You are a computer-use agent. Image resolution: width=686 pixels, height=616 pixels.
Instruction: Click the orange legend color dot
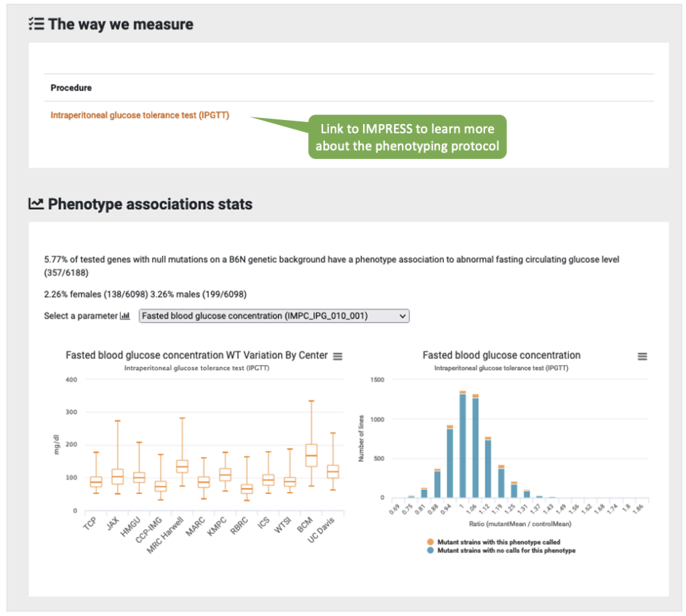tap(430, 542)
